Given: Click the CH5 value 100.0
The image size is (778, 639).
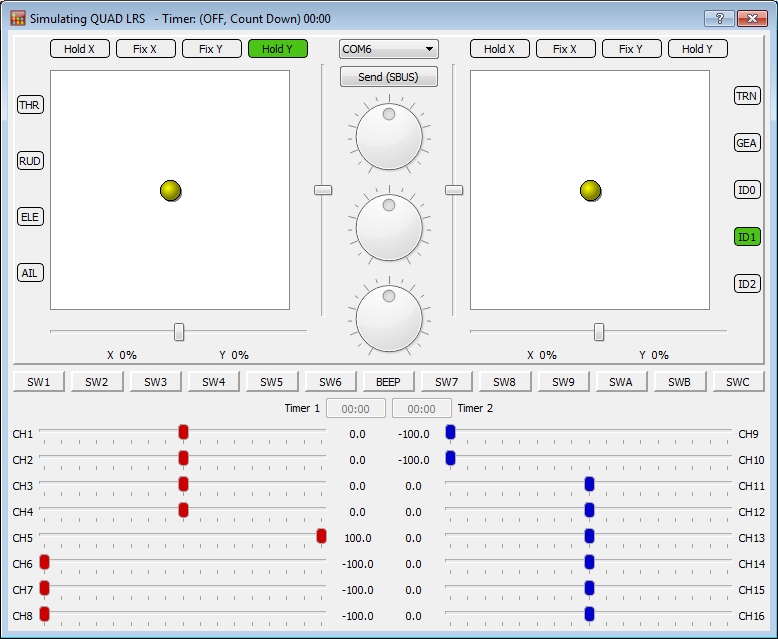Looking at the screenshot, I should pyautogui.click(x=358, y=538).
